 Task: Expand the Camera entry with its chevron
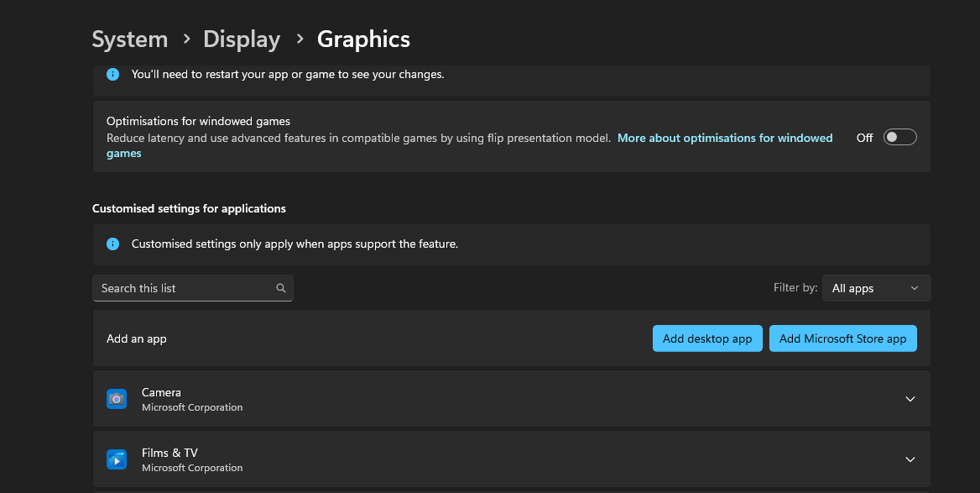(x=910, y=399)
